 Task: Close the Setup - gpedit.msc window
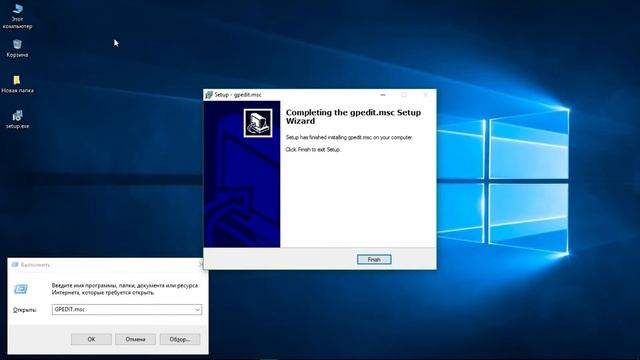426,95
